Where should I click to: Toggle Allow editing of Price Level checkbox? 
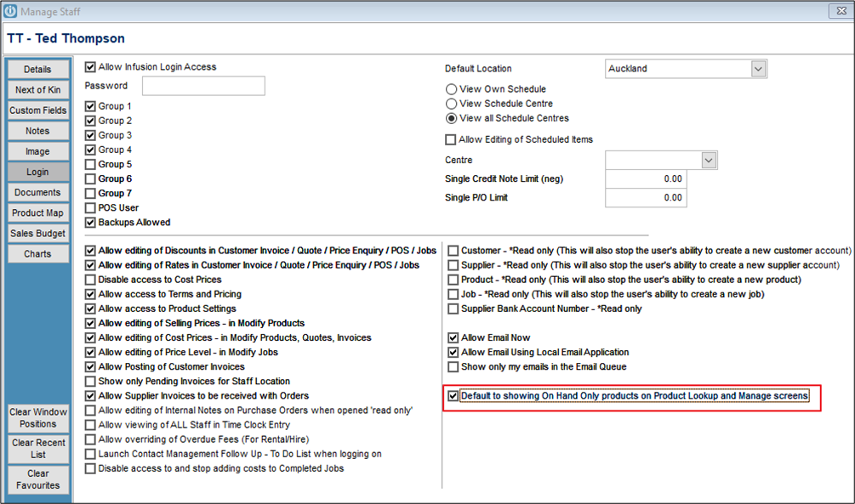(90, 353)
